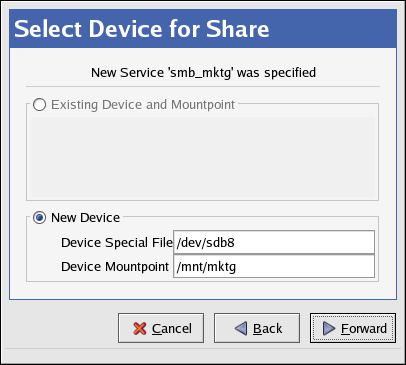Image resolution: width=406 pixels, height=365 pixels.
Task: Select the Existing Device and Mountpoint radio button
Action: click(39, 105)
